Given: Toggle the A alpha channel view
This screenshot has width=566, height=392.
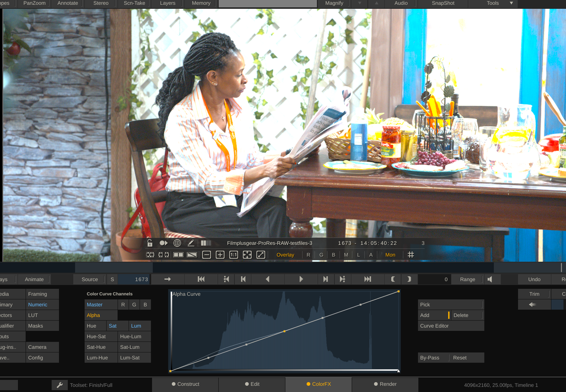Looking at the screenshot, I should pyautogui.click(x=371, y=255).
